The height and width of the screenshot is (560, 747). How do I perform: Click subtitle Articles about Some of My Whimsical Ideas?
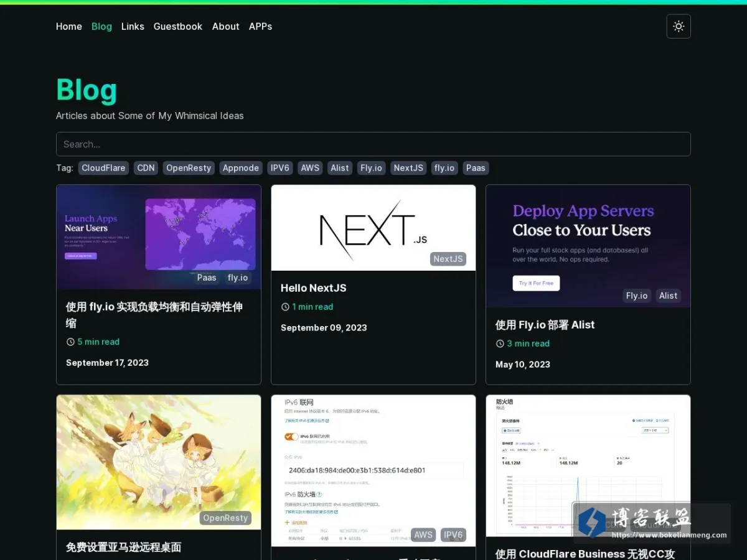150,116
